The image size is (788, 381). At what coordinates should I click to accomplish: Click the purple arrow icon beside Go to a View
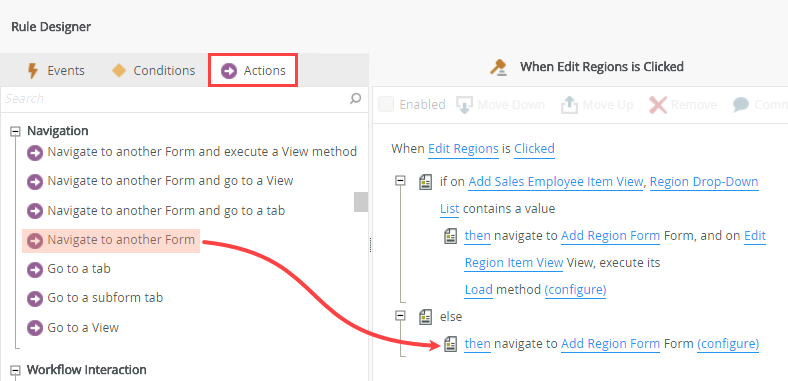(x=35, y=328)
